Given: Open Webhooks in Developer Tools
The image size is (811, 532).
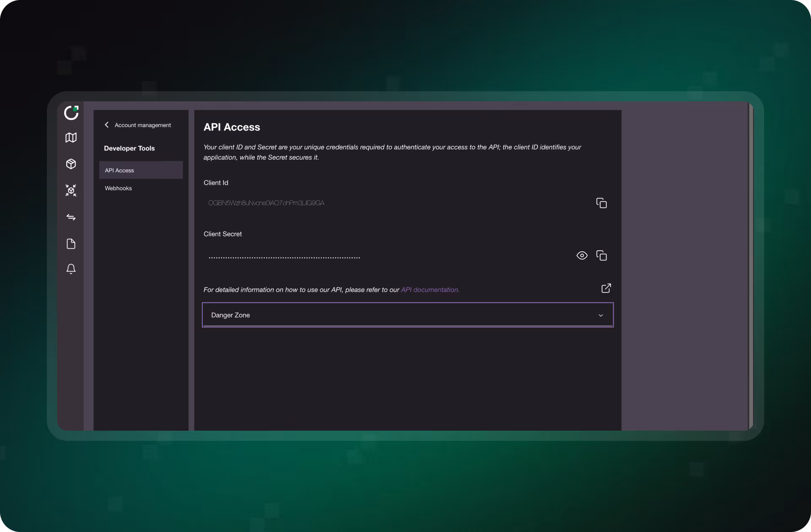Looking at the screenshot, I should (x=118, y=188).
